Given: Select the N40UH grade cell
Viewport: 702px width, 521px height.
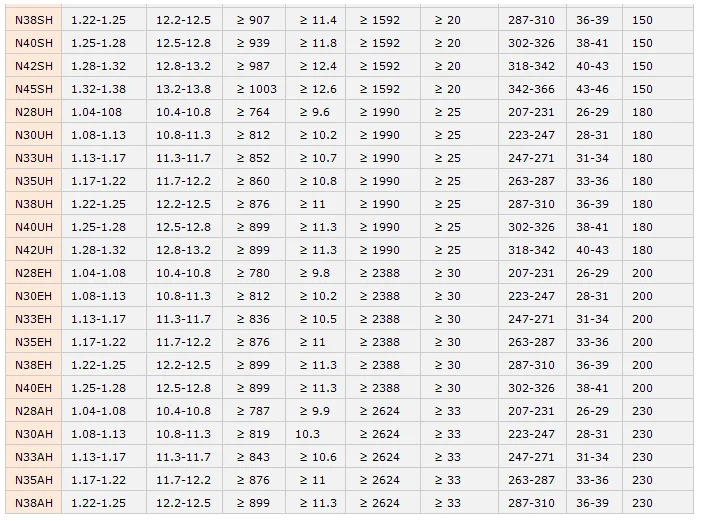Looking at the screenshot, I should pyautogui.click(x=34, y=227).
